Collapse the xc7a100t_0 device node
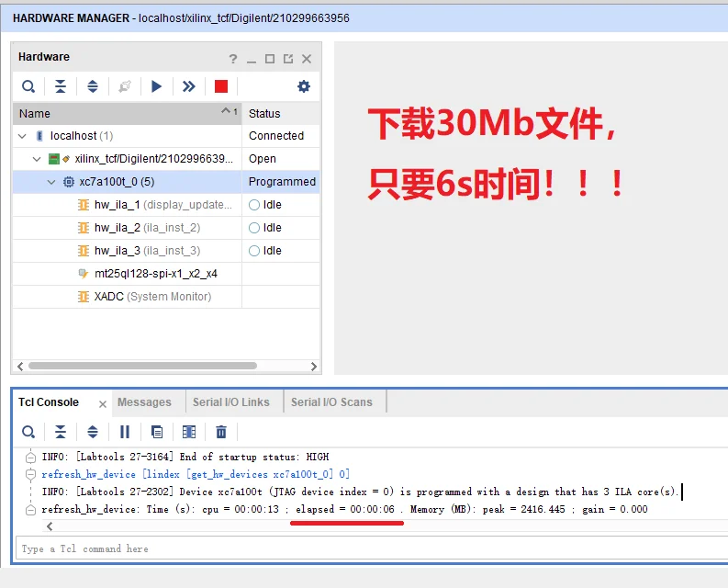Screen dimensions: 728x588 click(x=51, y=182)
